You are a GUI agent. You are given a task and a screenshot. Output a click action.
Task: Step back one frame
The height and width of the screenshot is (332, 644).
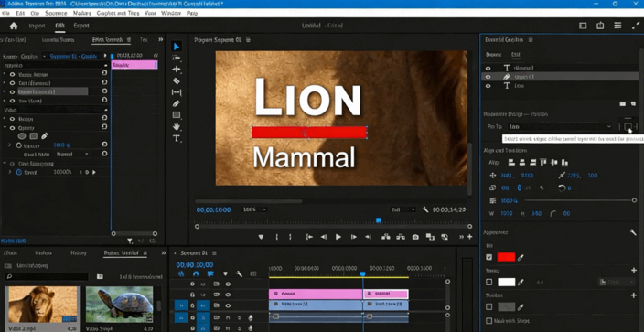pyautogui.click(x=324, y=237)
